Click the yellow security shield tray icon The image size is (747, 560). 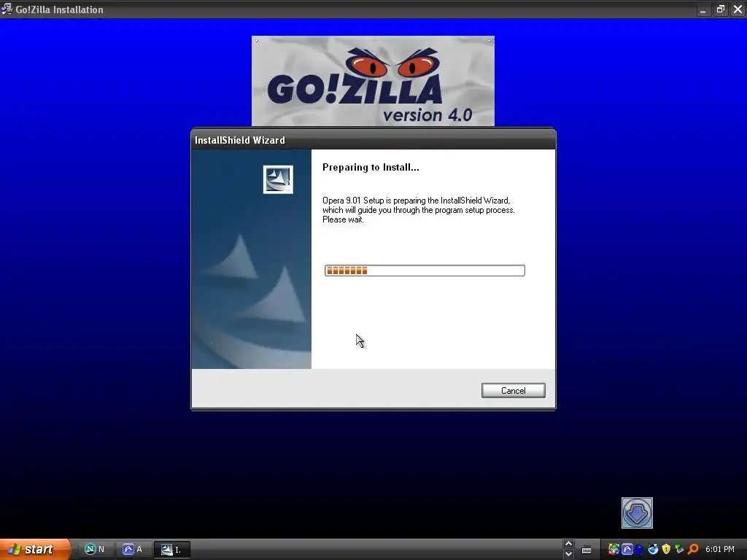tap(666, 550)
